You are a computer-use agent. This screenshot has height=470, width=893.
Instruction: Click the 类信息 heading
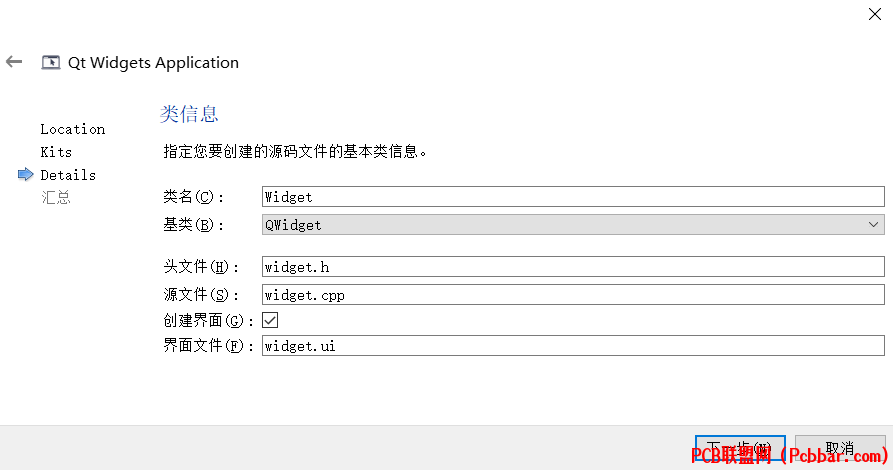189,114
